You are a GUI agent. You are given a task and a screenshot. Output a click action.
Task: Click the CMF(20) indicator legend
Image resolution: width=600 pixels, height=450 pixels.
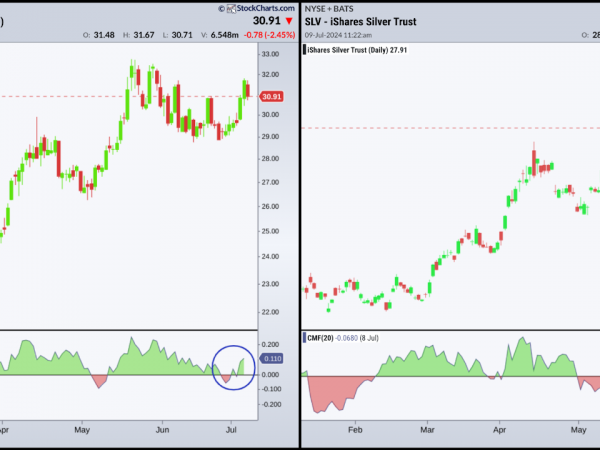(320, 338)
